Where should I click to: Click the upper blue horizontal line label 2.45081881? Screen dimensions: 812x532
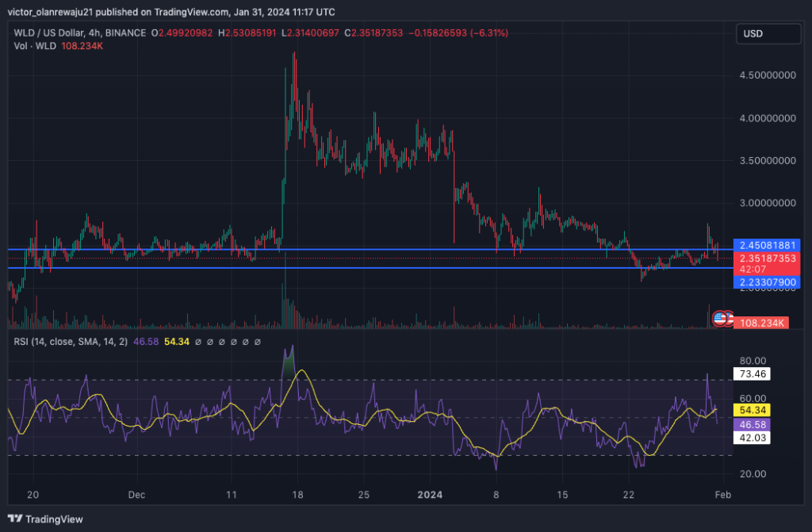tap(766, 244)
